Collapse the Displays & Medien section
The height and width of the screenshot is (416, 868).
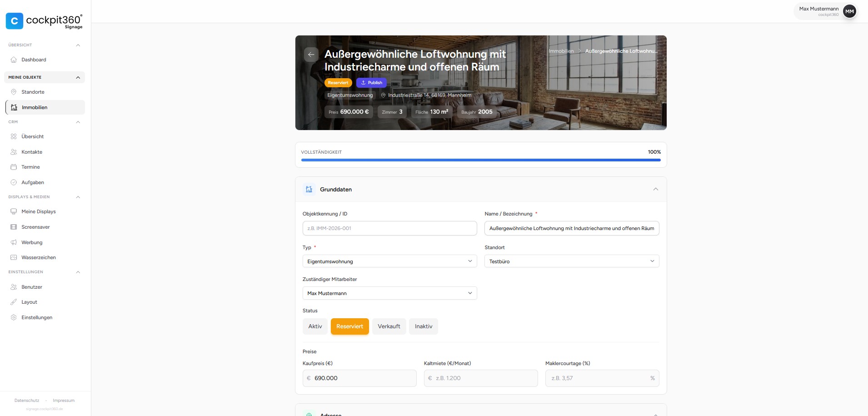click(x=78, y=197)
